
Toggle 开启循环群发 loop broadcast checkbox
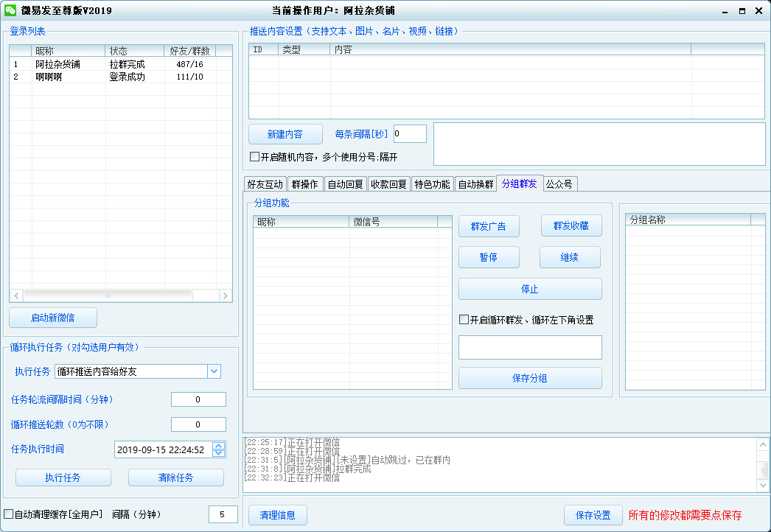pos(464,320)
